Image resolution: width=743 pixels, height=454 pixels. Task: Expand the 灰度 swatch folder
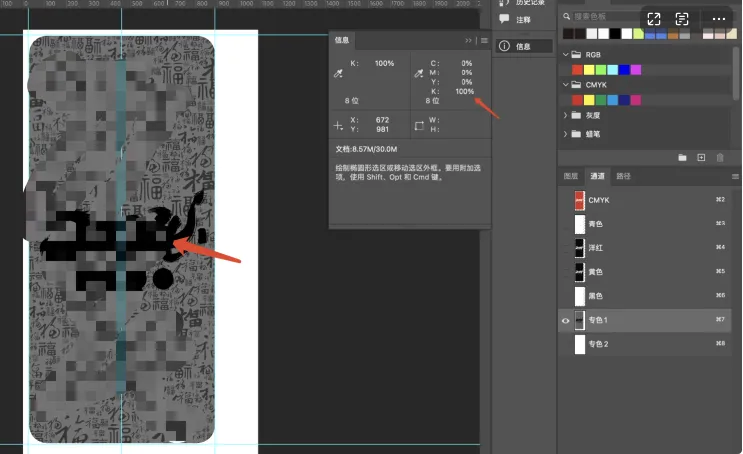565,116
